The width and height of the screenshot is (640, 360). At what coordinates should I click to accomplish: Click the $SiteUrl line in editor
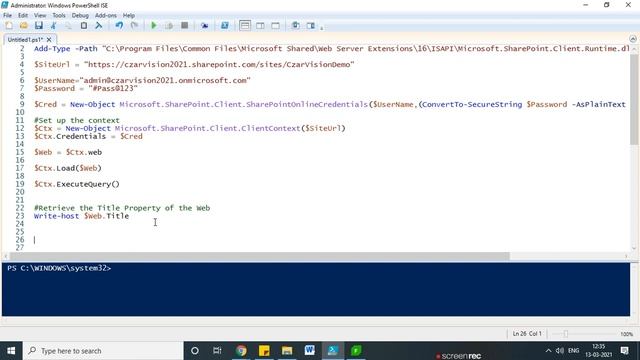pos(194,64)
